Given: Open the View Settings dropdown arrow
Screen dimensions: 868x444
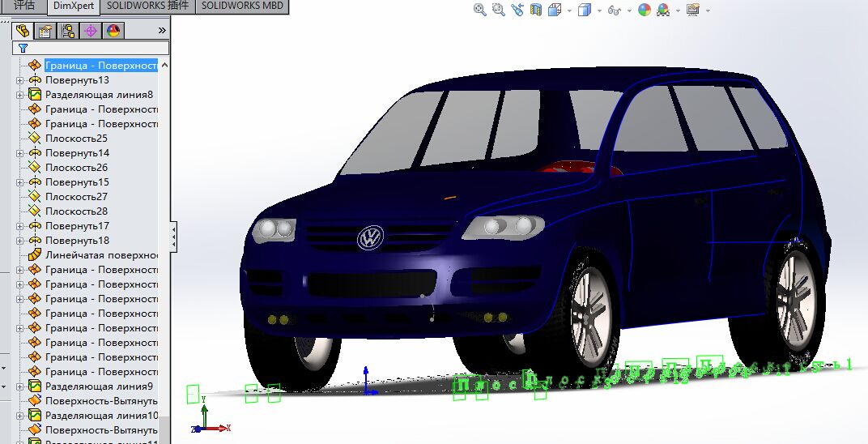Looking at the screenshot, I should click(708, 11).
